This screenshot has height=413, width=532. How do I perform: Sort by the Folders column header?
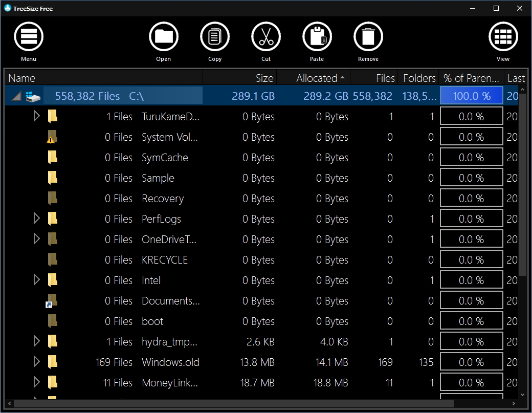pos(418,78)
